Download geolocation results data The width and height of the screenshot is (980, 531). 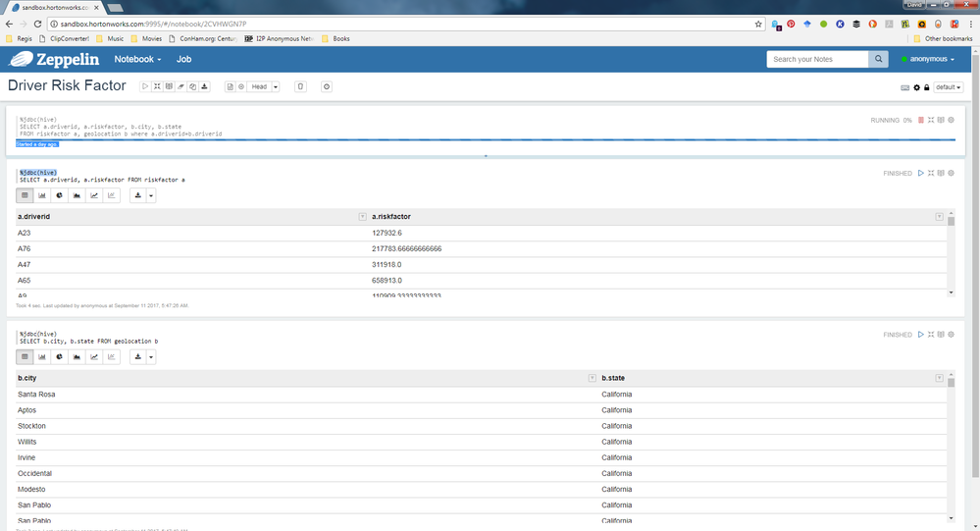[137, 356]
